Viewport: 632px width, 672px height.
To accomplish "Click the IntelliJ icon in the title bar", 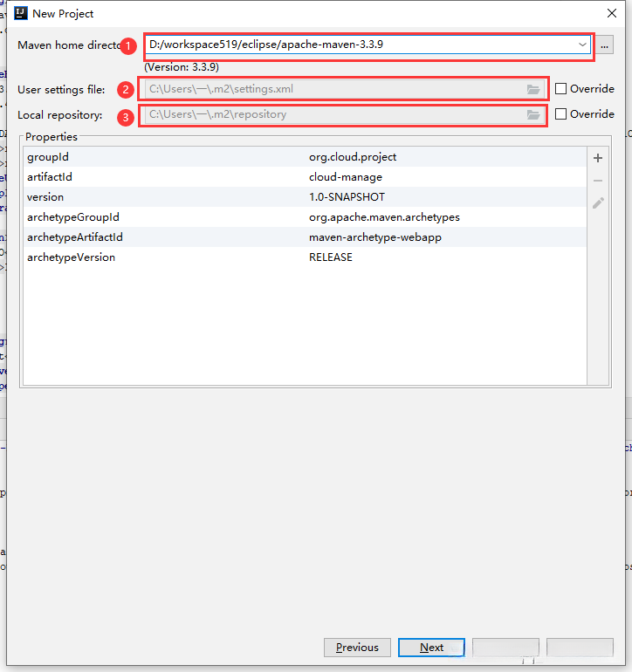I will pos(21,13).
